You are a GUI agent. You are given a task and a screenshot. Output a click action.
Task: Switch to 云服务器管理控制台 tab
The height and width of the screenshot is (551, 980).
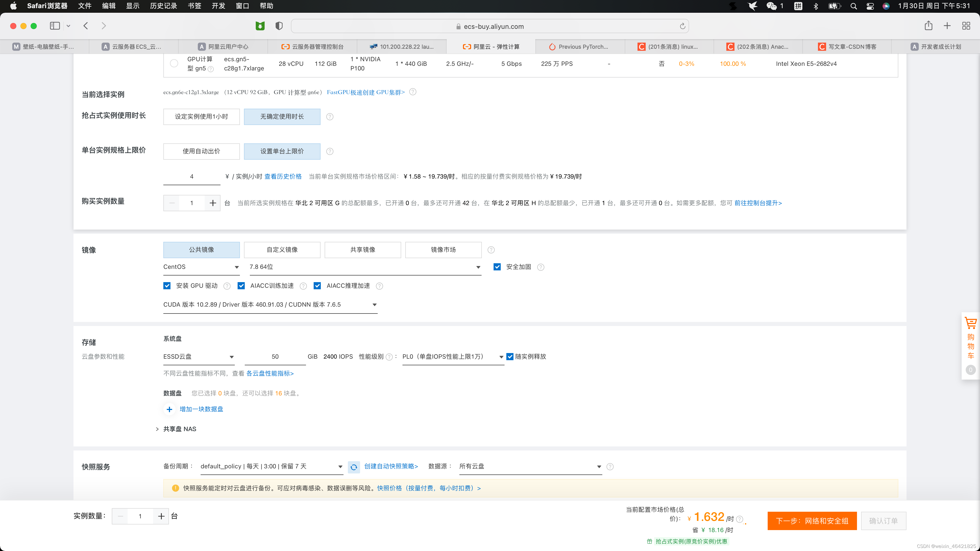pos(312,46)
